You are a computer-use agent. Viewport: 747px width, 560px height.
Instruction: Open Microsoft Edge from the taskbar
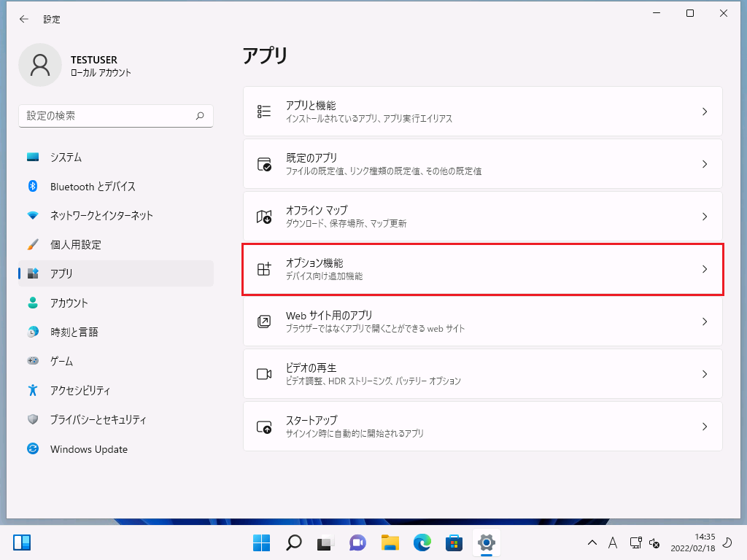click(422, 542)
